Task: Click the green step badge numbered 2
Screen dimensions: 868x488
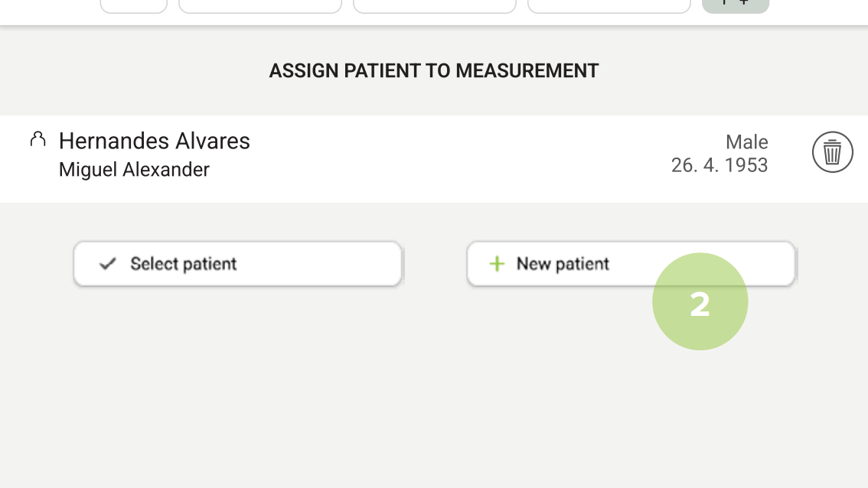Action: click(x=700, y=301)
